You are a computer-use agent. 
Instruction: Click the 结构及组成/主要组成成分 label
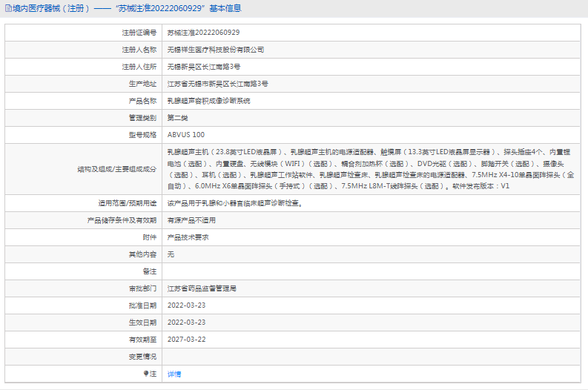117,169
